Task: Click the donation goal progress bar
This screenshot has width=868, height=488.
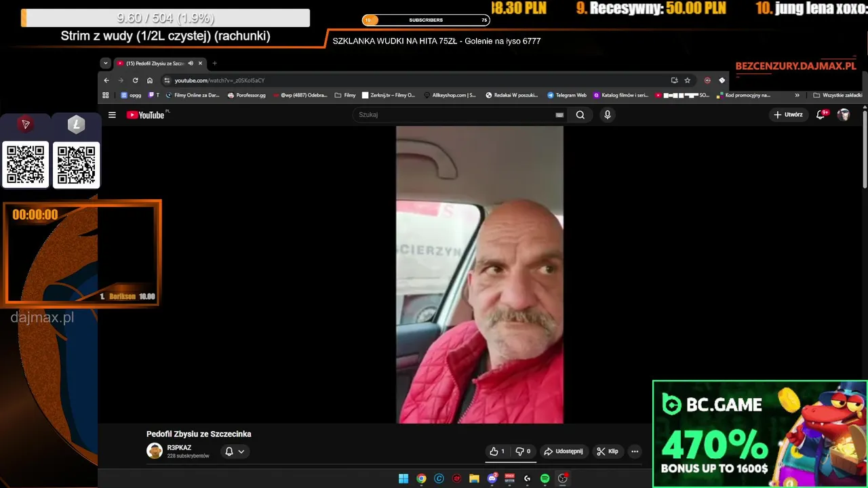Action: pyautogui.click(x=165, y=18)
